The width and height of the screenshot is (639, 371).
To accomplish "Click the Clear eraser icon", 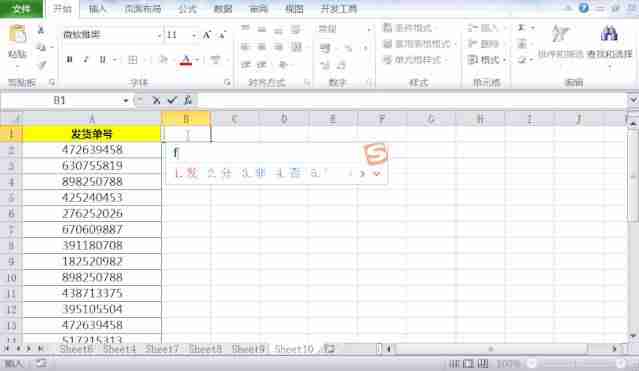I will click(x=522, y=60).
